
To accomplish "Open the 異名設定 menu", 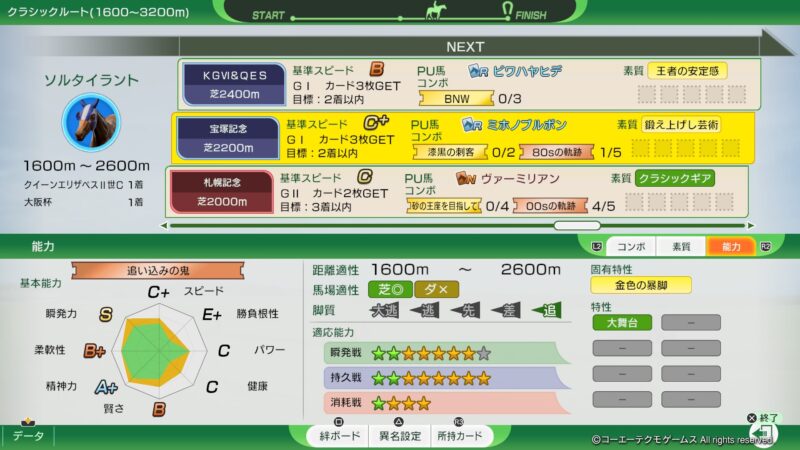I will click(x=399, y=436).
